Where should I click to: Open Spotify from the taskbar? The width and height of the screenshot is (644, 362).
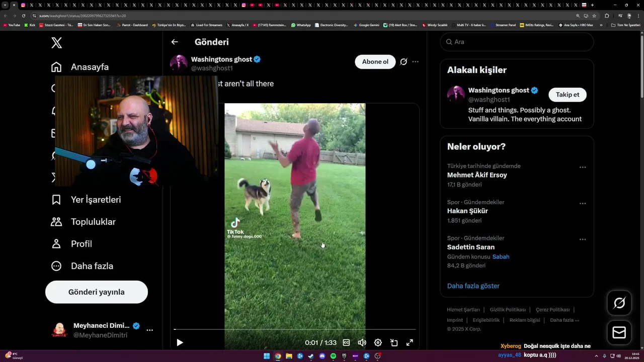click(x=334, y=356)
